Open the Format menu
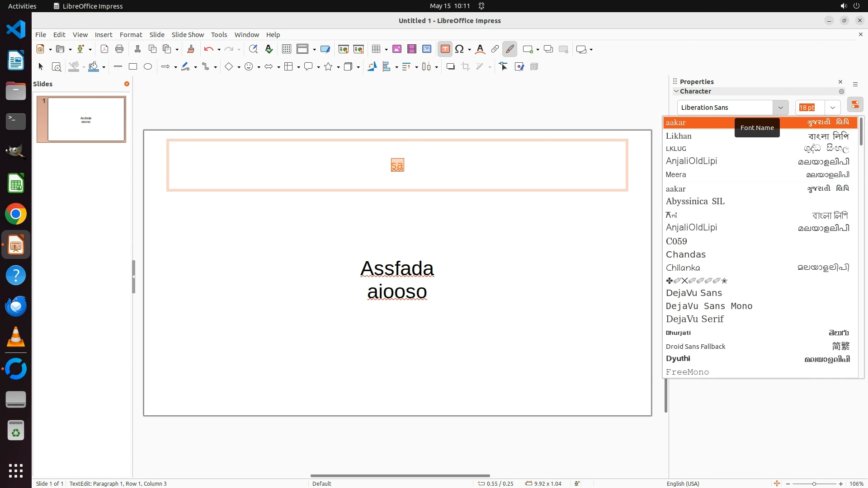This screenshot has height=488, width=868. (x=131, y=35)
